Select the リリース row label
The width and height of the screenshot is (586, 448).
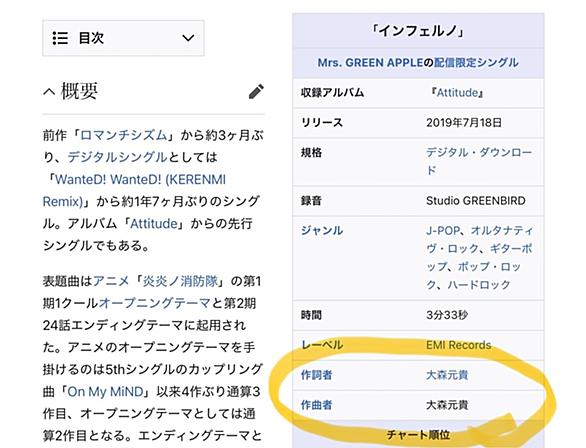[322, 123]
